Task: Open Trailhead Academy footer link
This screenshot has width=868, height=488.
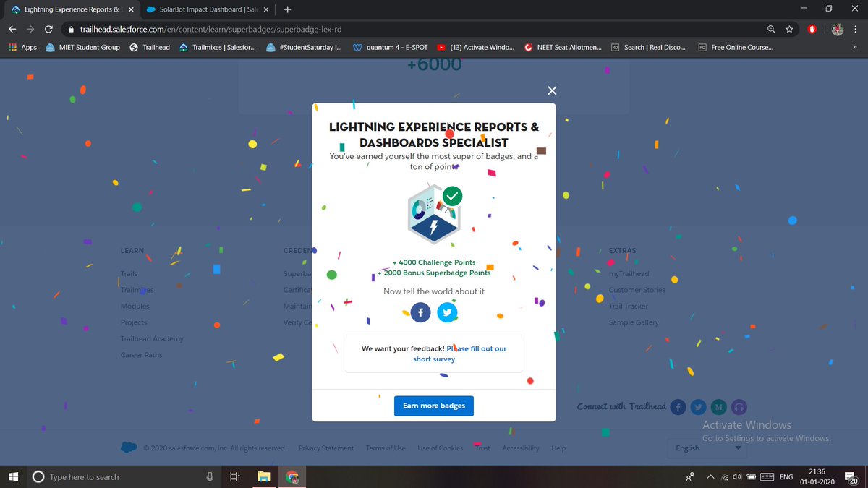Action: tap(152, 338)
